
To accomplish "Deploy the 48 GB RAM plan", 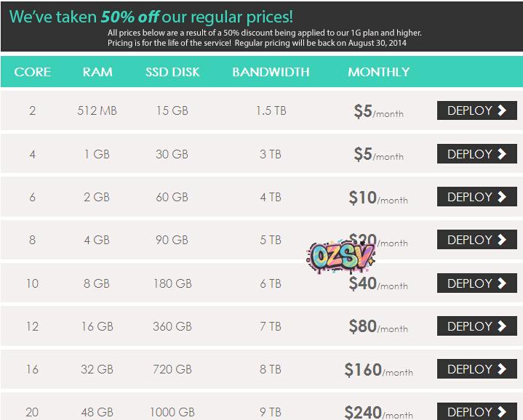I will [x=476, y=411].
